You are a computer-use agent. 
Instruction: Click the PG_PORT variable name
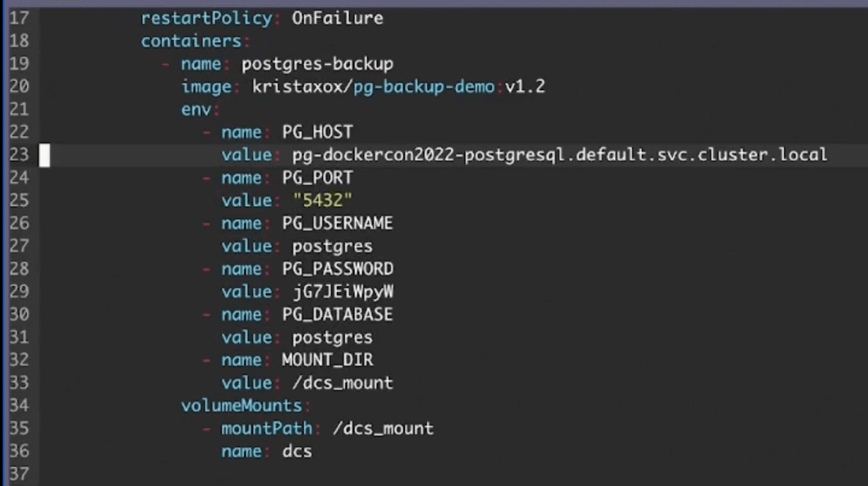point(317,177)
